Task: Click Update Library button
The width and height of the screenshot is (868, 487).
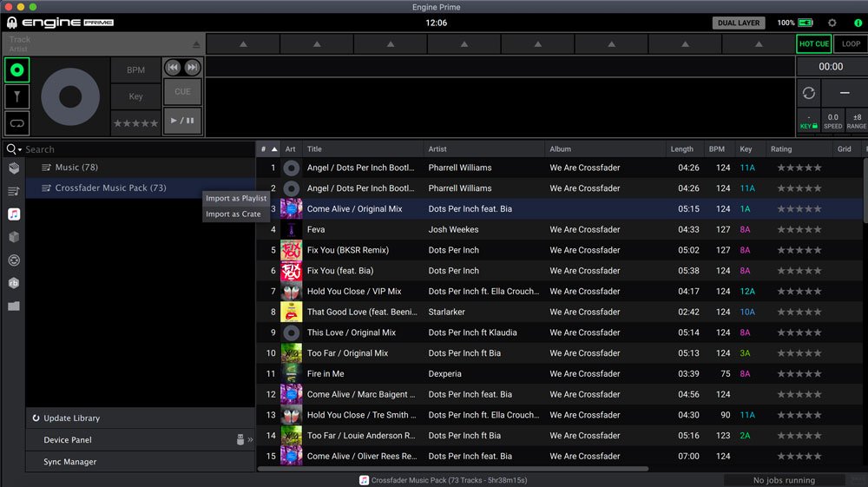Action: [x=71, y=418]
